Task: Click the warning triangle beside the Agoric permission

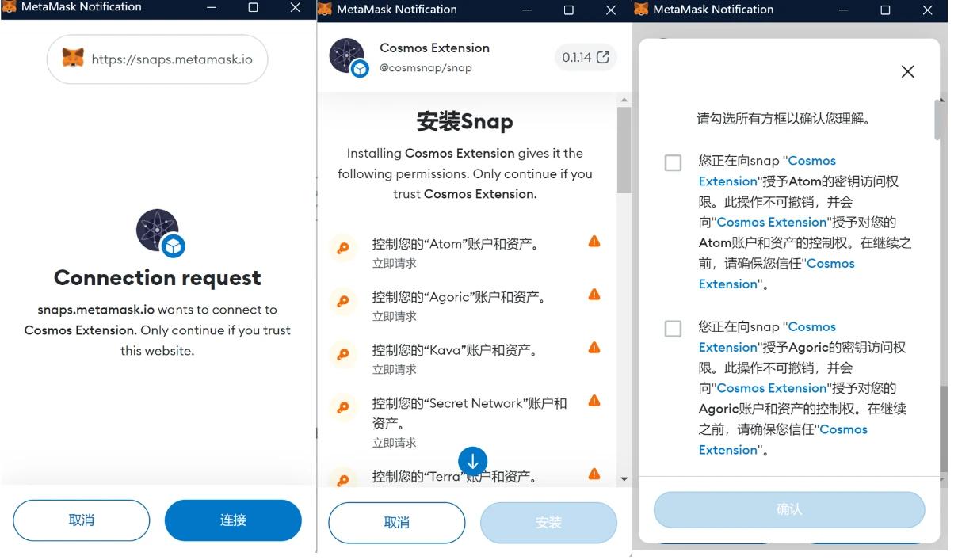Action: (594, 294)
